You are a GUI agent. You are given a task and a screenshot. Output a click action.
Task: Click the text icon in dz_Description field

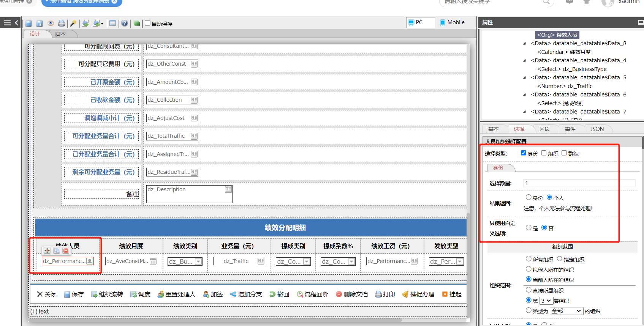click(x=228, y=189)
